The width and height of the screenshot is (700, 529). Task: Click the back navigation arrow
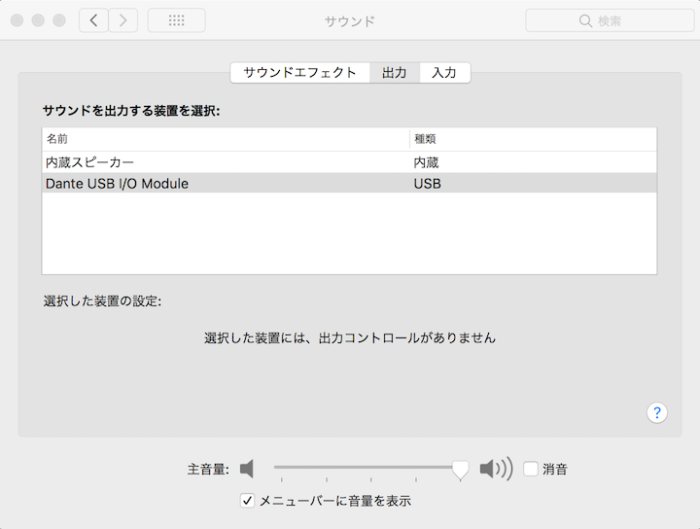93,20
